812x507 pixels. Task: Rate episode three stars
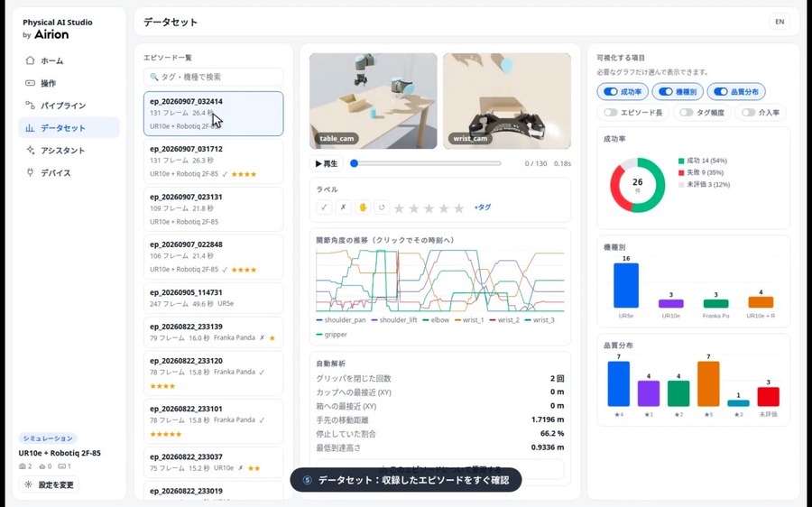[x=429, y=208]
